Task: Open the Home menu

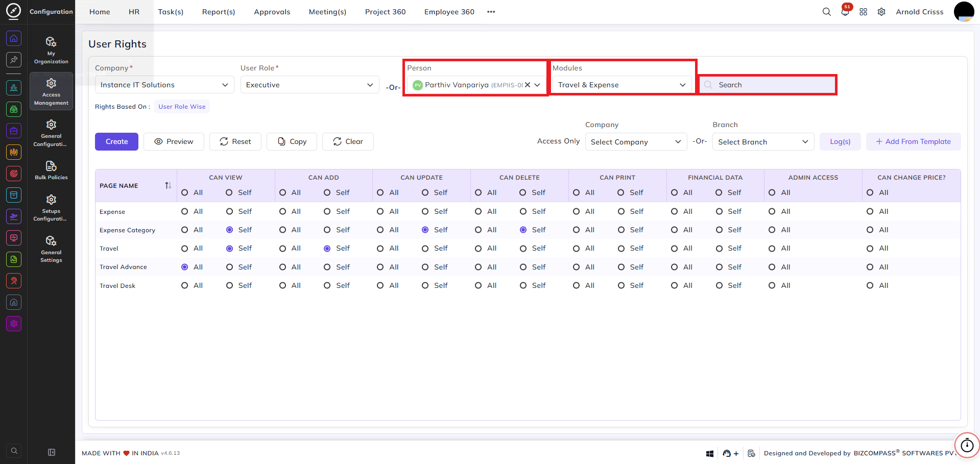Action: click(x=100, y=12)
